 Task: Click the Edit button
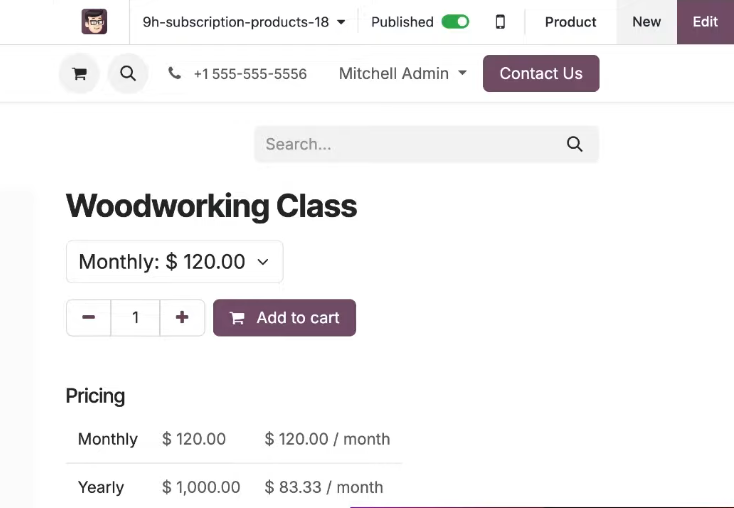705,22
